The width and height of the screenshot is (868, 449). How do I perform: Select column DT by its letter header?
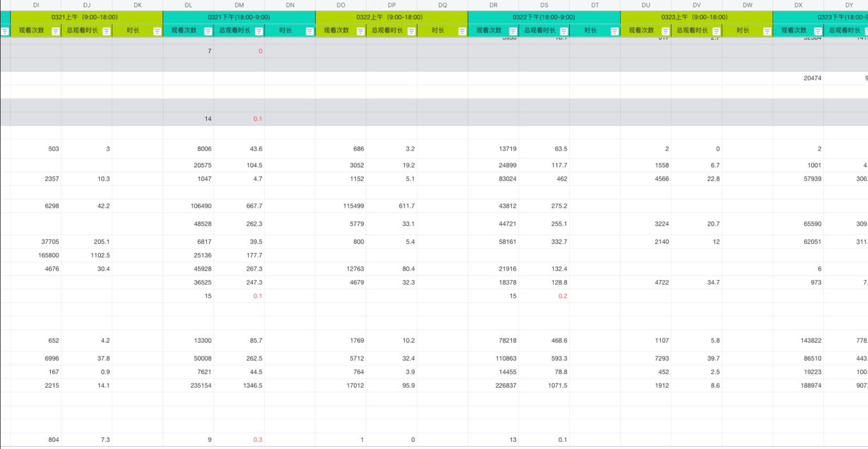coord(595,5)
